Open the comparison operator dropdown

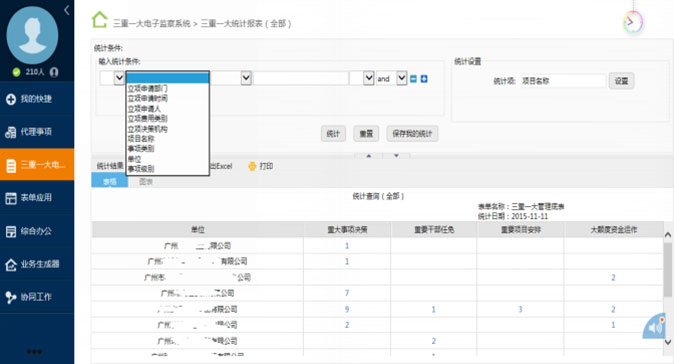pyautogui.click(x=231, y=78)
